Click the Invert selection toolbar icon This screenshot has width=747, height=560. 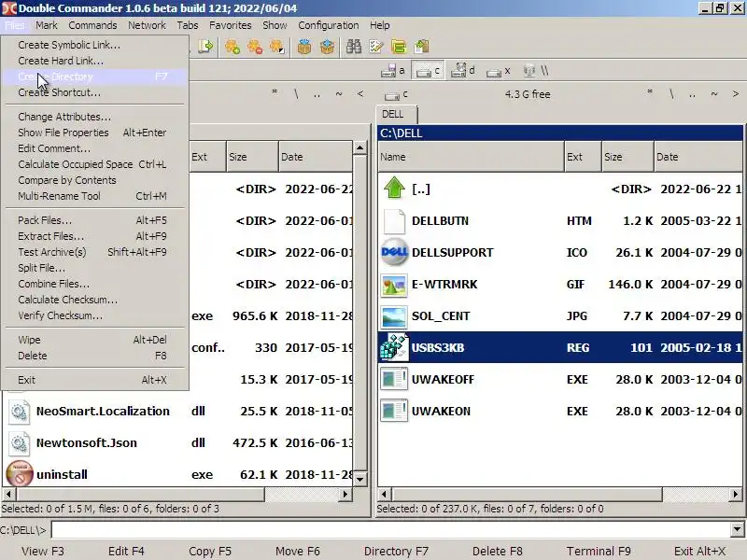pyautogui.click(x=277, y=46)
